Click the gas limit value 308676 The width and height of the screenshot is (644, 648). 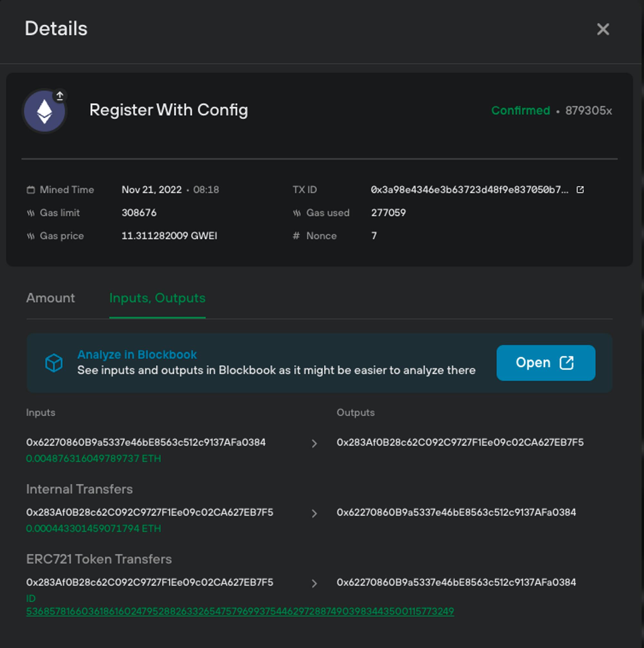[139, 213]
